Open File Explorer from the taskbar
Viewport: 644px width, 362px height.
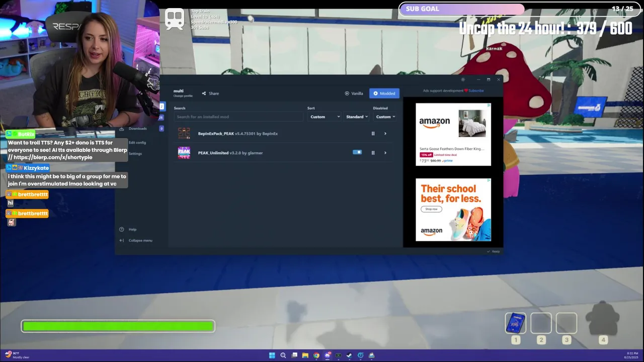305,355
